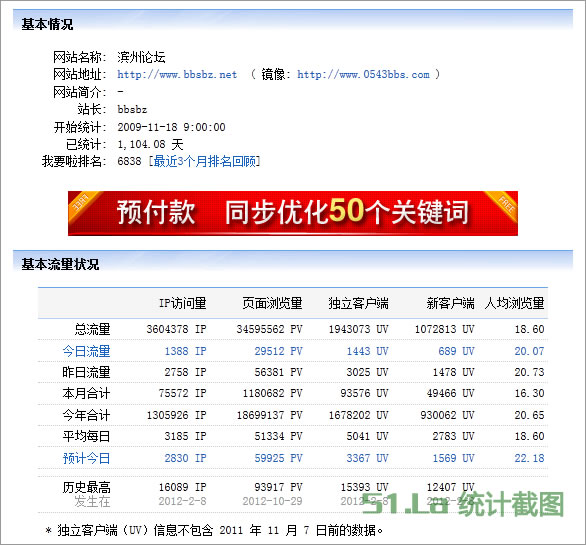
Task: Click the IP访问量 column header
Action: tap(183, 303)
